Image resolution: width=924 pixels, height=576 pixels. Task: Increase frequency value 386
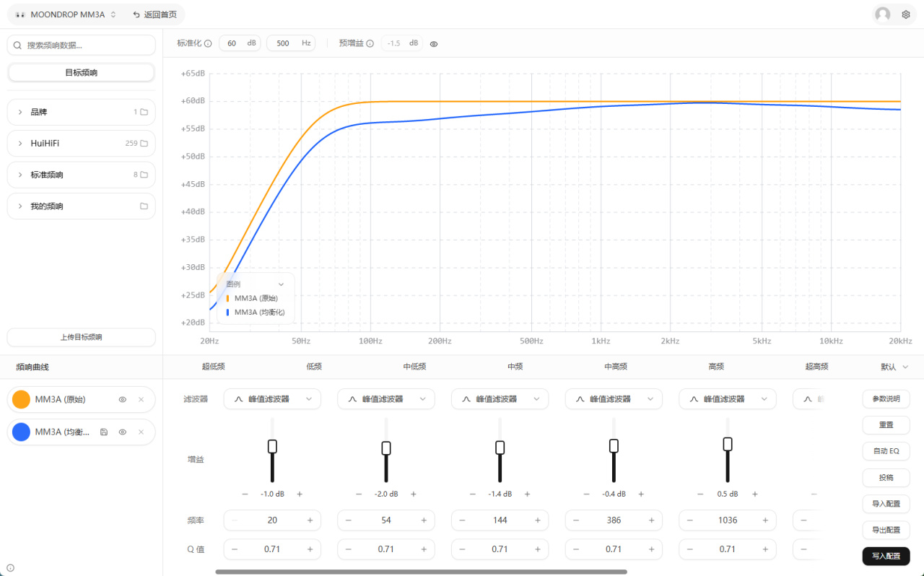(651, 520)
